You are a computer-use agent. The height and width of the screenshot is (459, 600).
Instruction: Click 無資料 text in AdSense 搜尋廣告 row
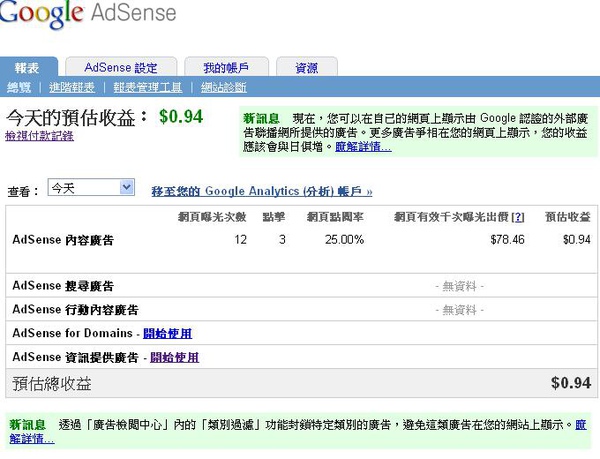(x=460, y=286)
